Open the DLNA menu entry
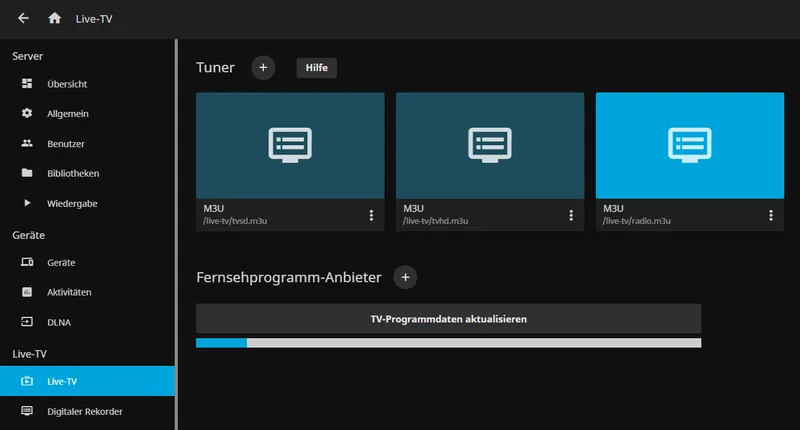The image size is (800, 430). [x=87, y=322]
